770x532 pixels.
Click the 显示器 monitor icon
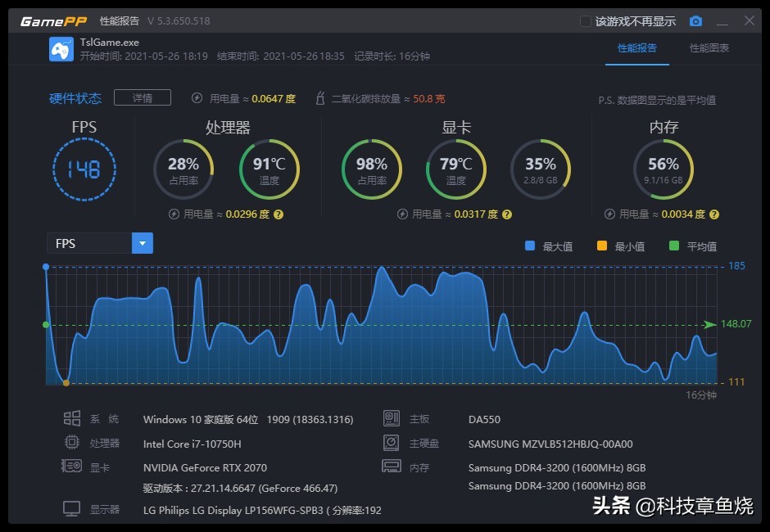[73, 509]
